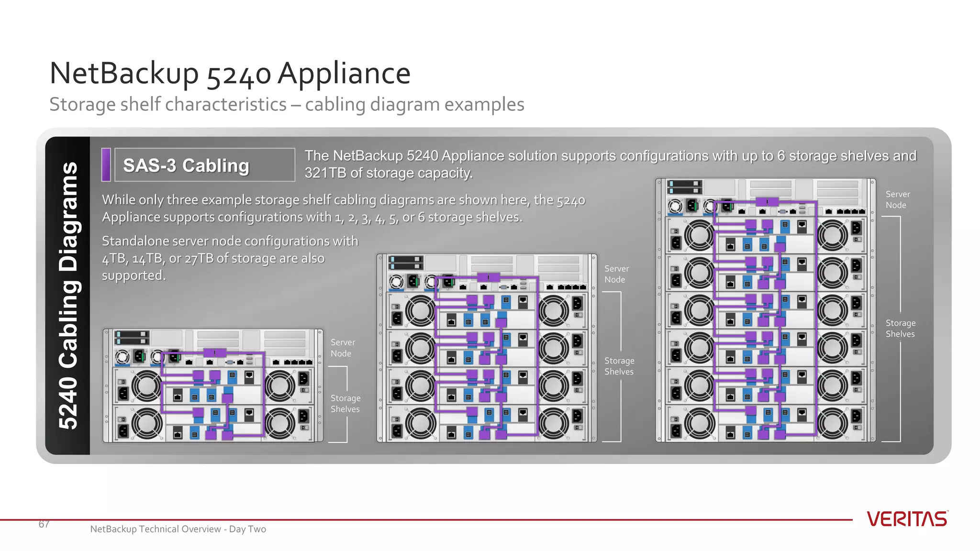Click 'Server Node' label of two-shelf diagram

(x=343, y=348)
